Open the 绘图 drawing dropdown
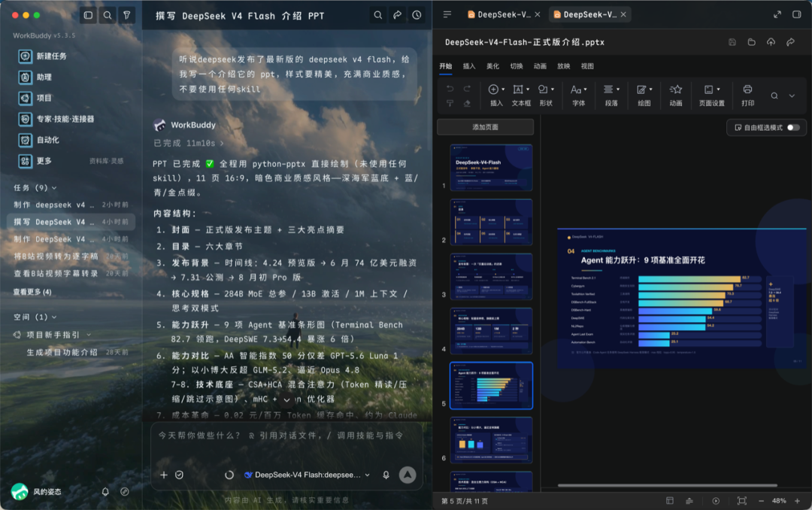812x510 pixels. point(644,96)
